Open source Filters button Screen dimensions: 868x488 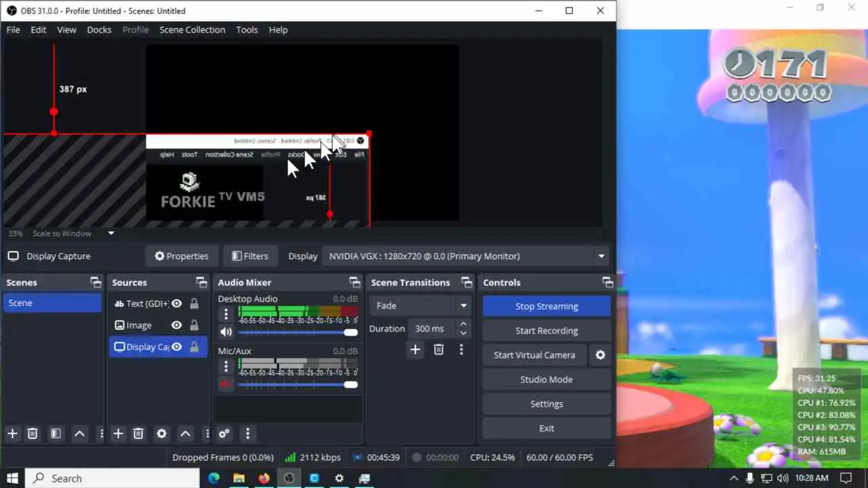pos(250,256)
